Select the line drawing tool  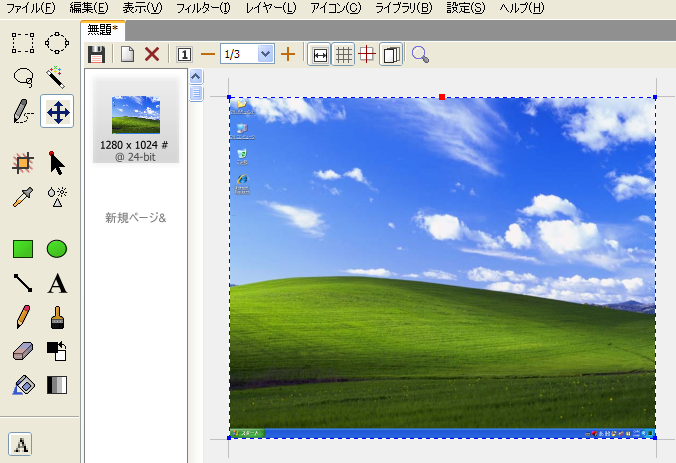point(23,283)
